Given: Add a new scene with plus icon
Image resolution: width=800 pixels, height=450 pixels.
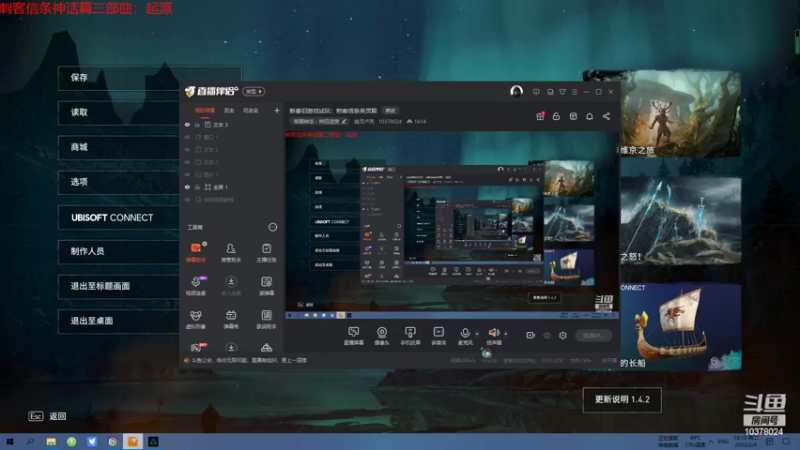Looking at the screenshot, I should (277, 110).
